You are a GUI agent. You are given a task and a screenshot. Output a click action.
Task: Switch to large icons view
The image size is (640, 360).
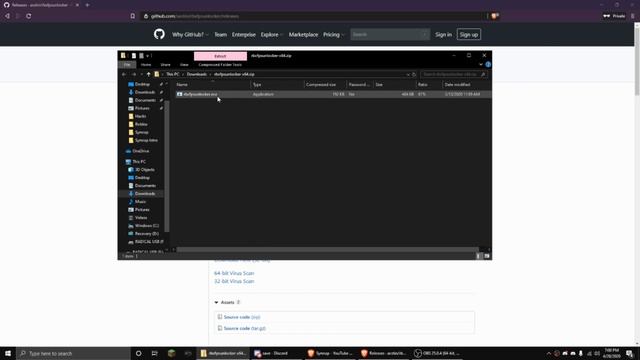click(x=487, y=256)
